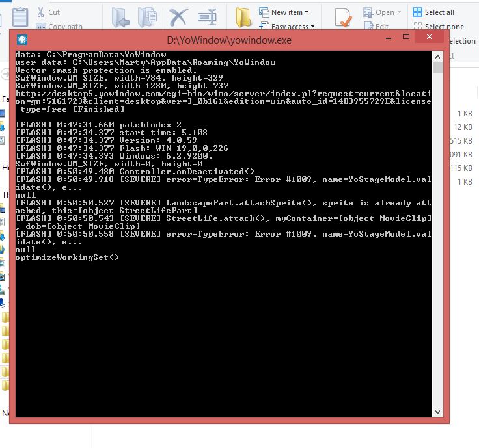
Task: Open the Easy access dropdown in Explorer
Action: [x=287, y=27]
